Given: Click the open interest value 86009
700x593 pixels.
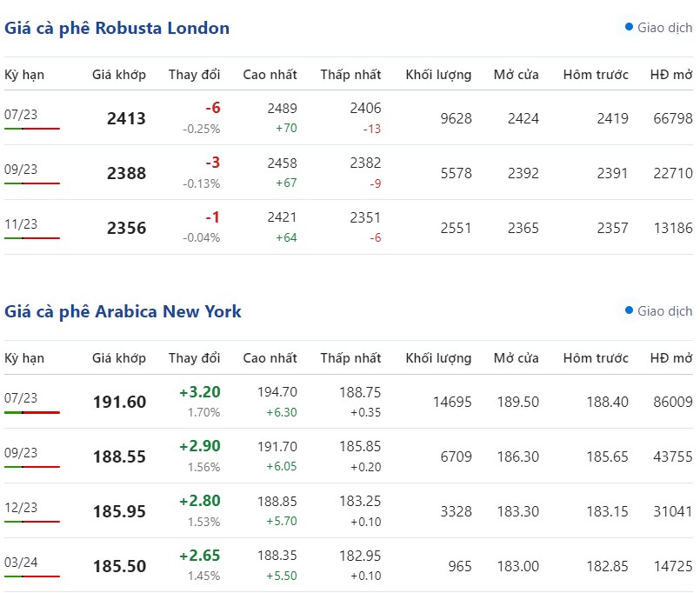Looking at the screenshot, I should [673, 402].
